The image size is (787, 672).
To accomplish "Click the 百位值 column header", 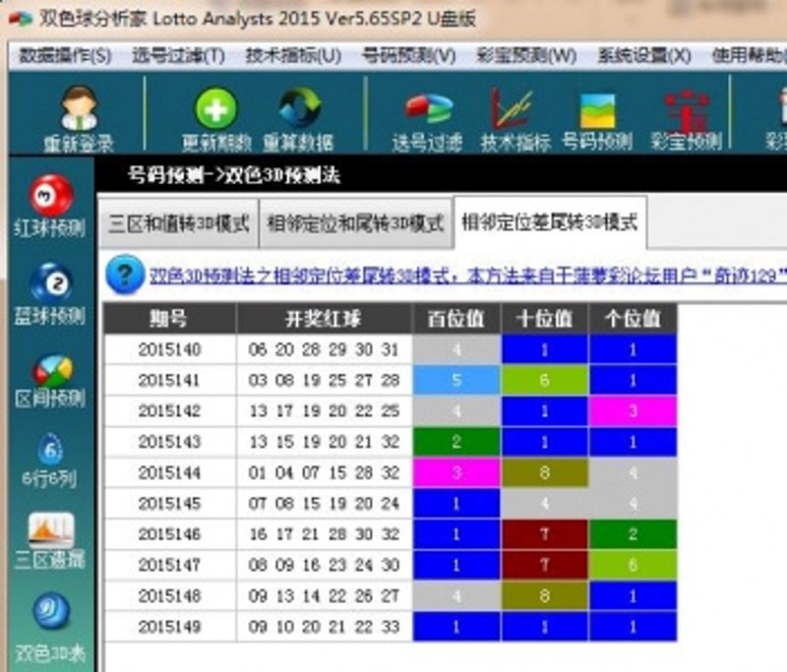I will [456, 319].
